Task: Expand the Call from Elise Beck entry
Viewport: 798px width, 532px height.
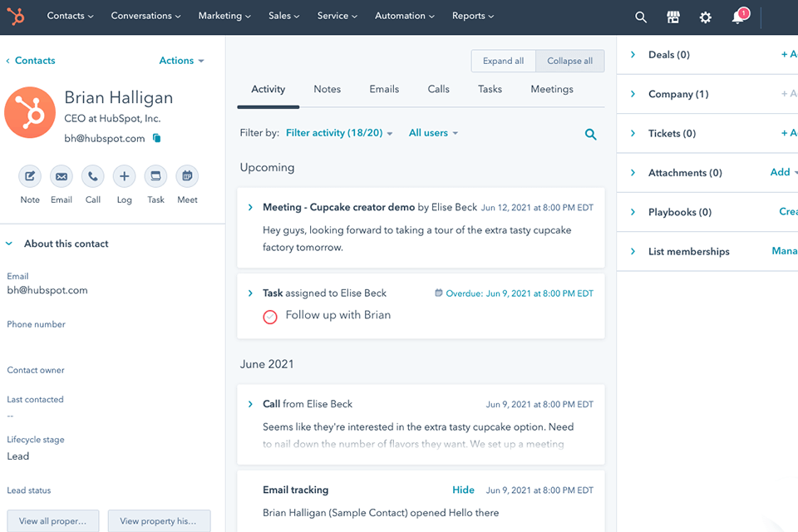Action: point(250,404)
